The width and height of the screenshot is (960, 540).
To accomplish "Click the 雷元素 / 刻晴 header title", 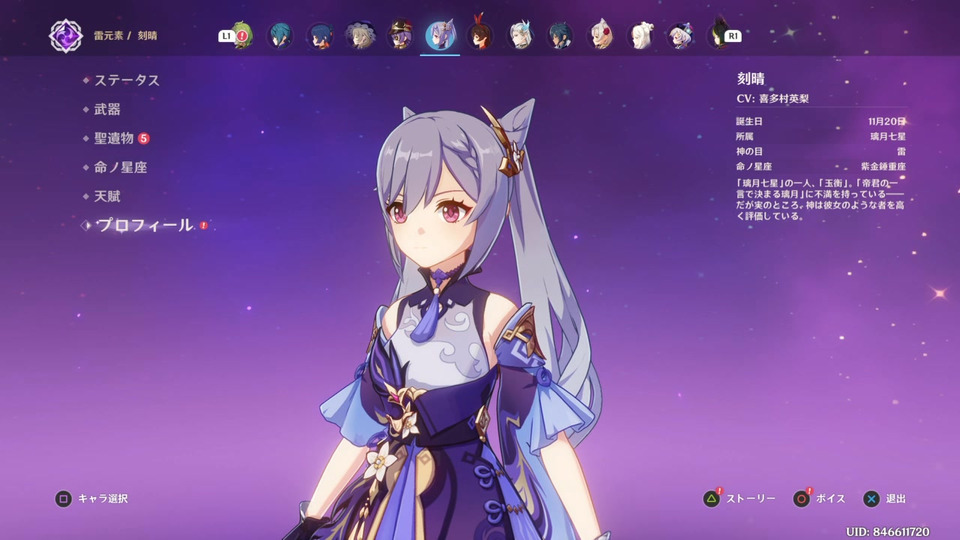I will pyautogui.click(x=126, y=36).
